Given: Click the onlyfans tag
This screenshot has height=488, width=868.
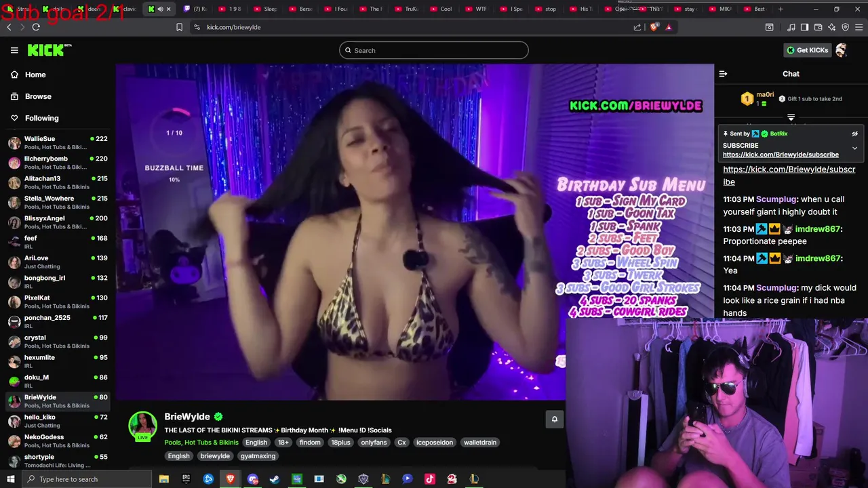Looking at the screenshot, I should click(x=374, y=443).
